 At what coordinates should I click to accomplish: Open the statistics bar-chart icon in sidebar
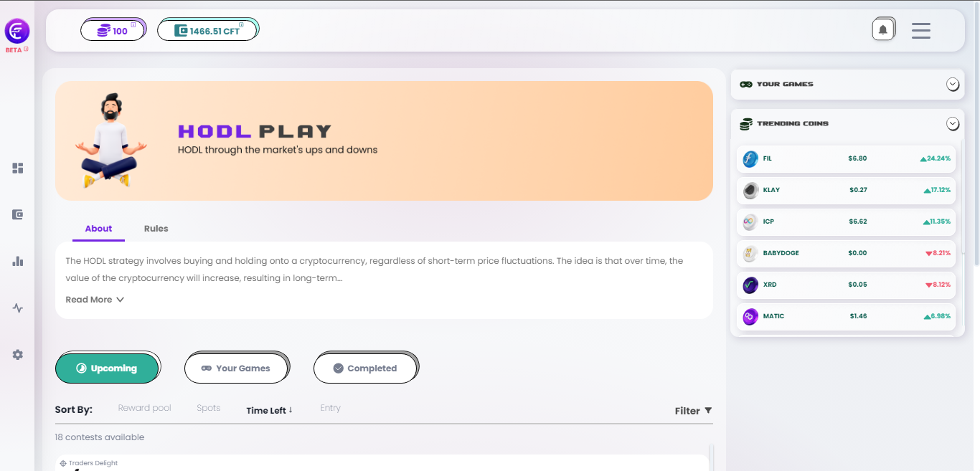[x=17, y=261]
